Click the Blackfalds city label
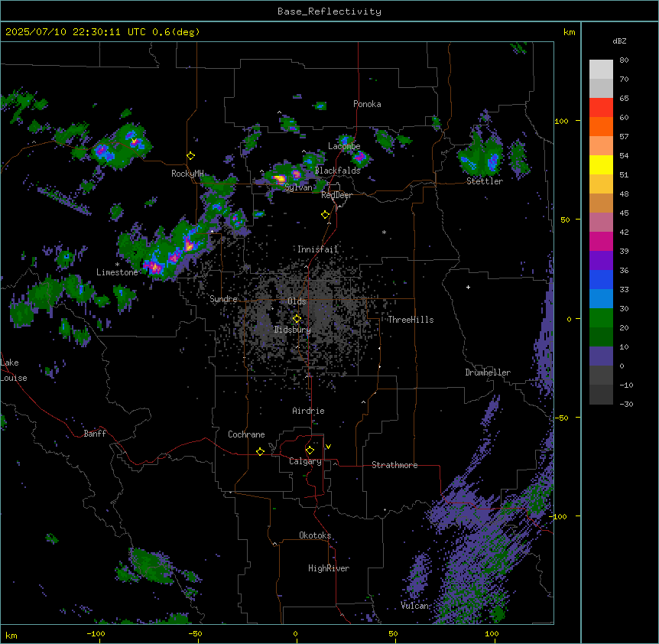Image resolution: width=659 pixels, height=644 pixels. (x=337, y=171)
